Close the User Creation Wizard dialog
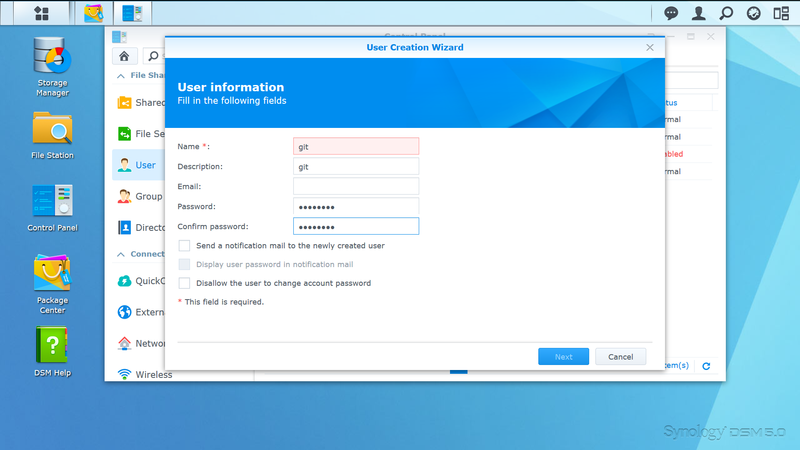Image resolution: width=800 pixels, height=450 pixels. point(649,47)
